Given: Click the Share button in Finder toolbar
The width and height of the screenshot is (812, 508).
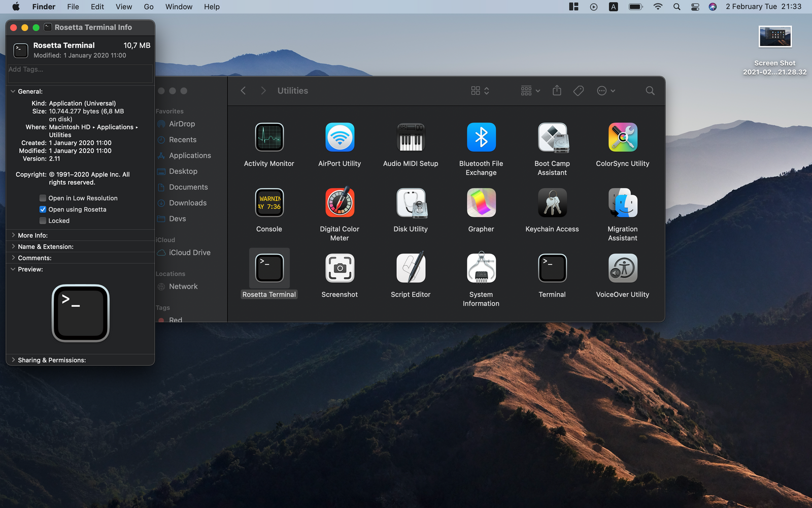Looking at the screenshot, I should click(x=557, y=90).
